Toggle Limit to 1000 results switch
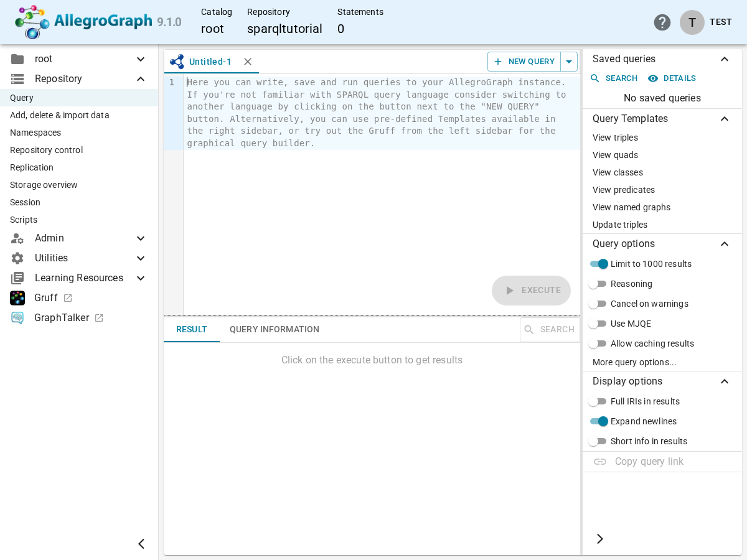Image resolution: width=747 pixels, height=560 pixels. 599,264
